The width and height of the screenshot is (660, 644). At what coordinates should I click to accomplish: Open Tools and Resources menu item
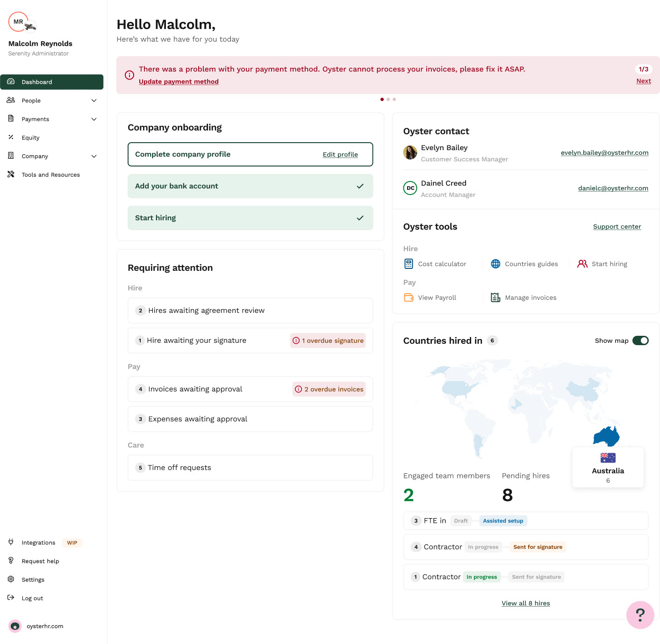[x=52, y=174]
